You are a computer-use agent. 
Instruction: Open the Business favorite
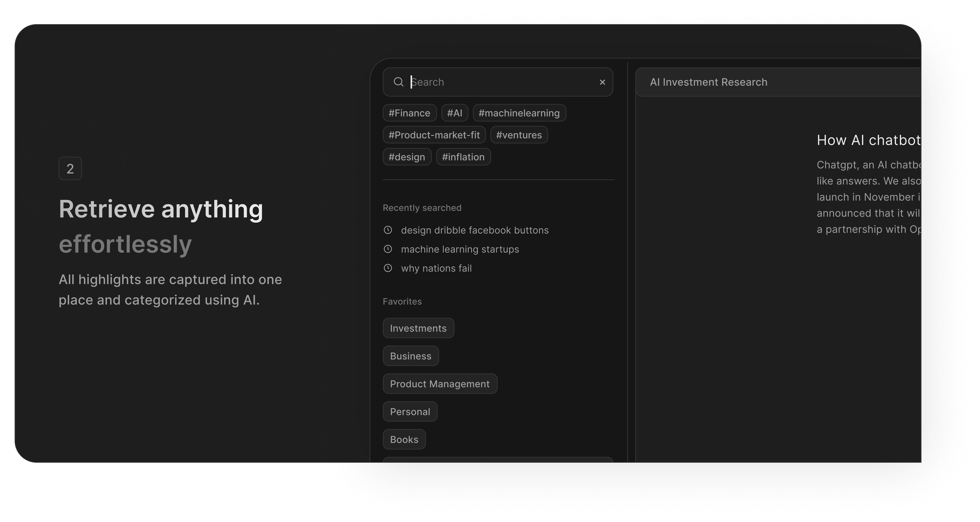tap(411, 356)
